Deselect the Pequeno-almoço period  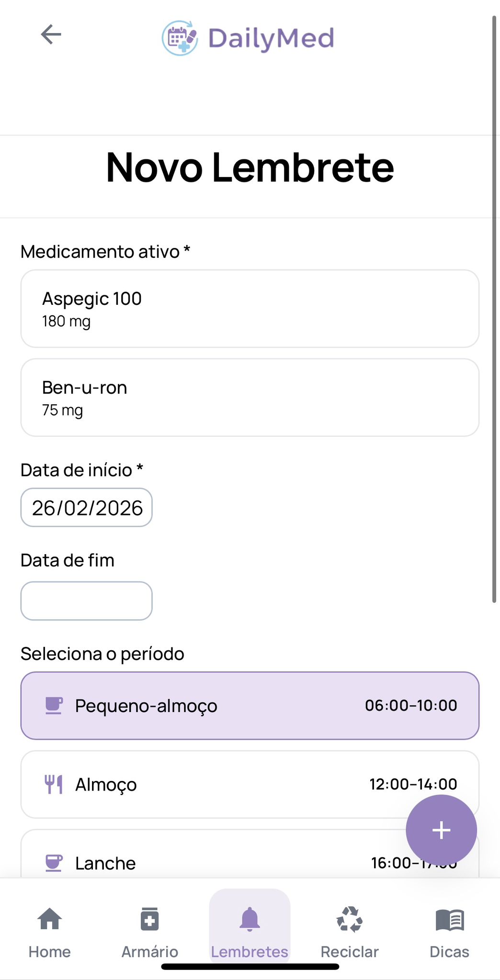[x=250, y=706]
